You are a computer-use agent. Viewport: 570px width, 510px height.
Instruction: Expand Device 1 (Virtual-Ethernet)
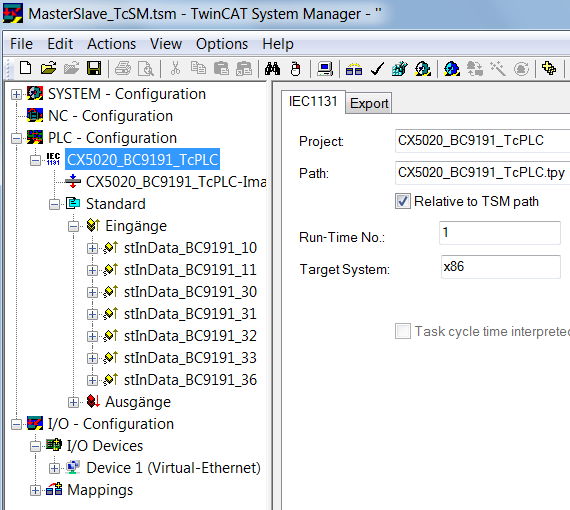[54, 468]
